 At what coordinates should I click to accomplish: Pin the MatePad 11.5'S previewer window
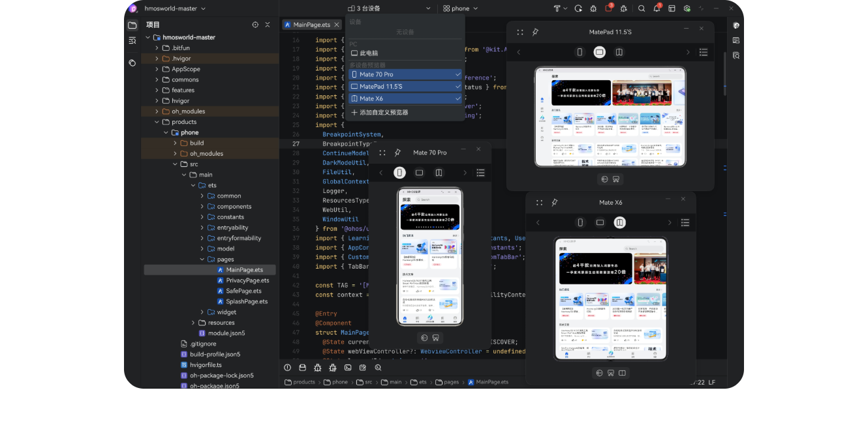coord(535,32)
